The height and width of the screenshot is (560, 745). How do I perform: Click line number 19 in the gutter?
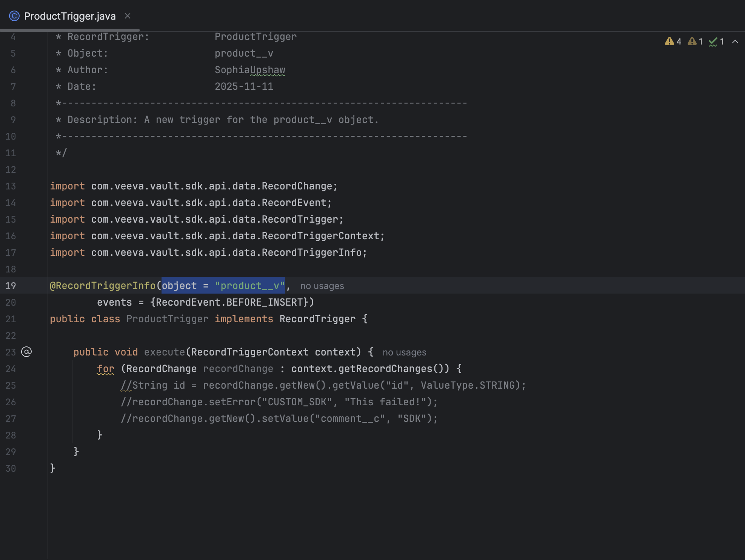click(11, 286)
